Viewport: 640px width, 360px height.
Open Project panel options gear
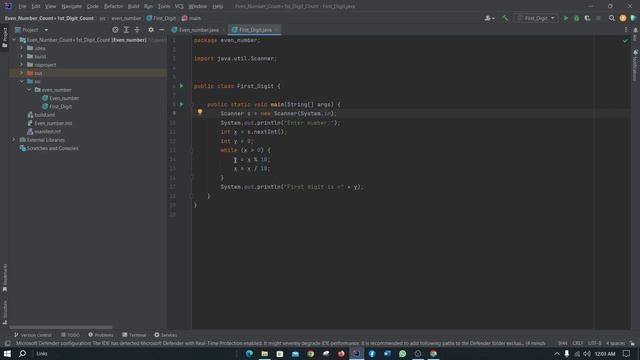(151, 30)
